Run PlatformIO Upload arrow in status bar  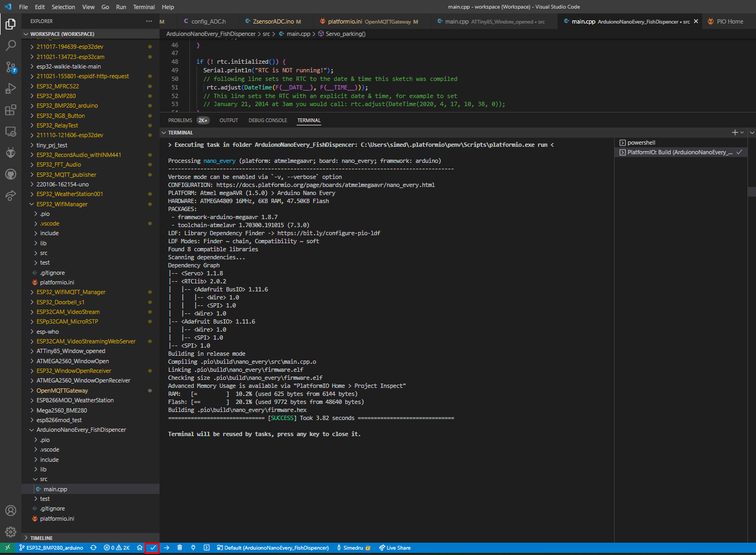point(167,547)
